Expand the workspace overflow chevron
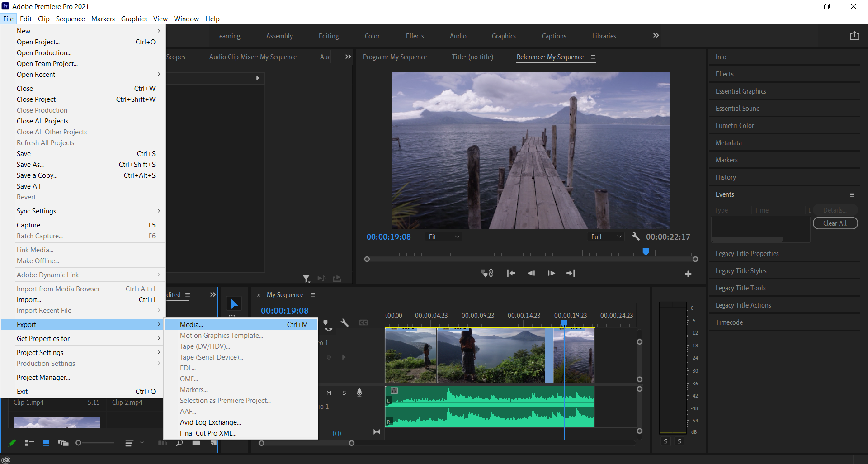 click(656, 36)
